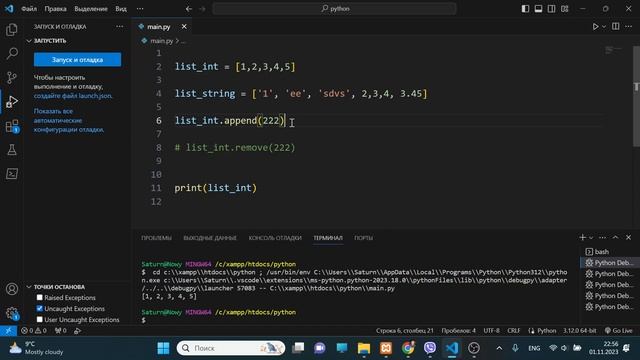Open the 3.12.0 64-bit interpreter selector

pos(580,331)
